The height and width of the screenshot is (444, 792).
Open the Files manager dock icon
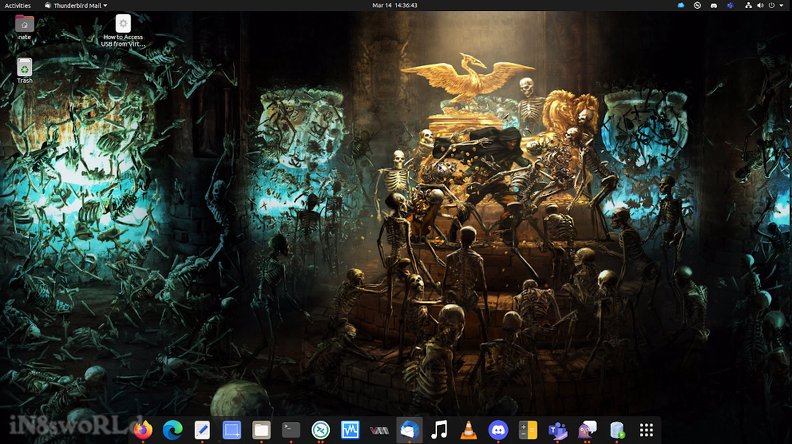point(261,430)
